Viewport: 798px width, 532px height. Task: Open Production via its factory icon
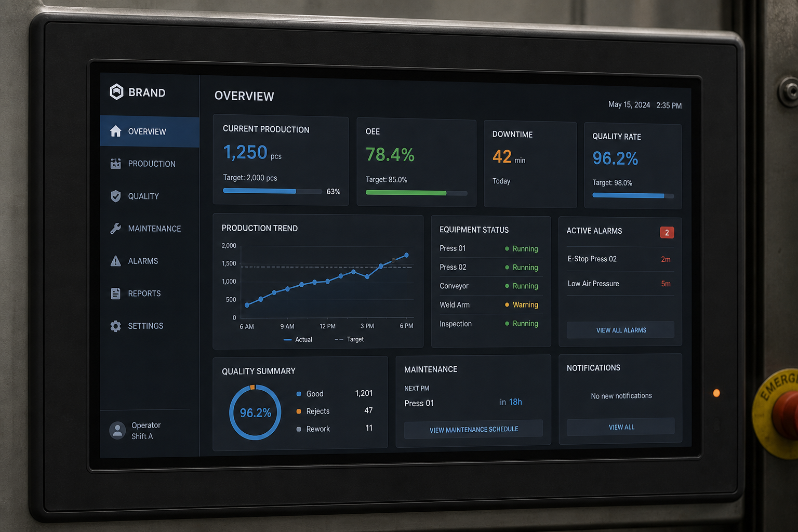click(x=115, y=164)
